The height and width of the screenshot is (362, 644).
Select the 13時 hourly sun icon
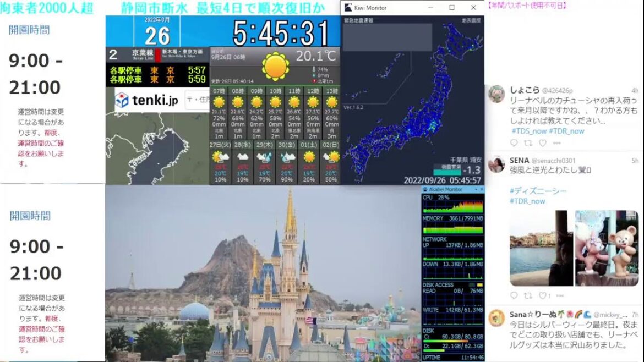pyautogui.click(x=331, y=102)
